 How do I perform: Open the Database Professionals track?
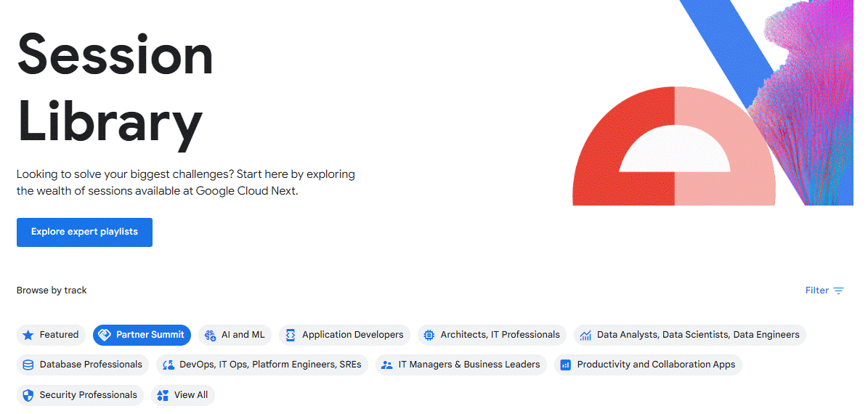coord(83,365)
